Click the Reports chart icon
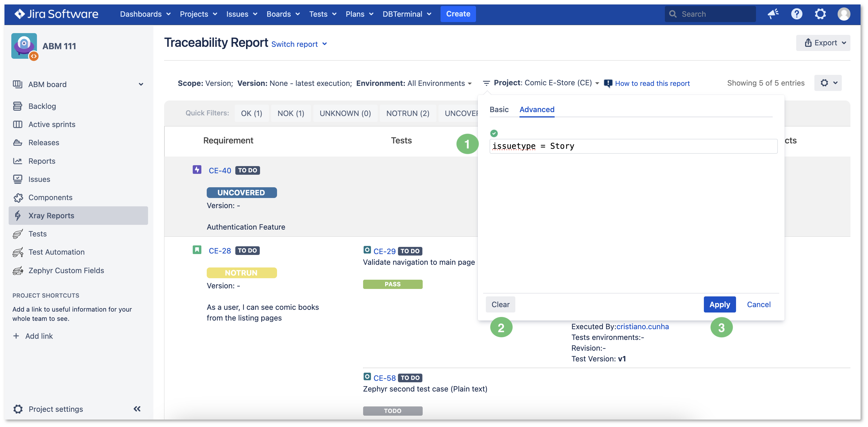Screen dimensions: 868x427 (18, 161)
